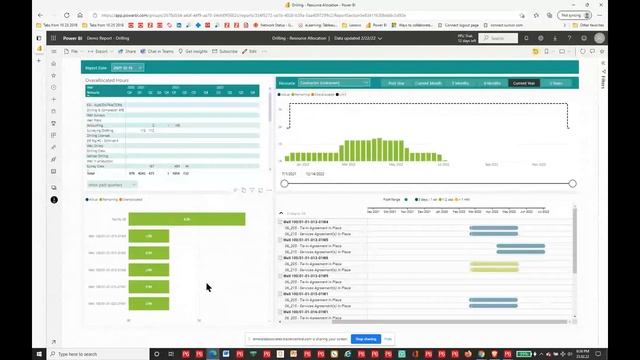This screenshot has height=360, width=640.
Task: Select the 3 Months period button
Action: click(x=460, y=83)
